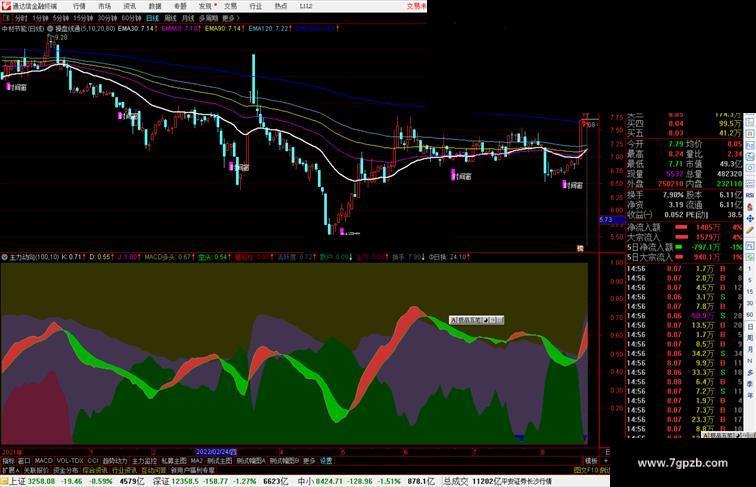Select the 趋势动力 indicator tab
756x487 pixels.
click(115, 461)
